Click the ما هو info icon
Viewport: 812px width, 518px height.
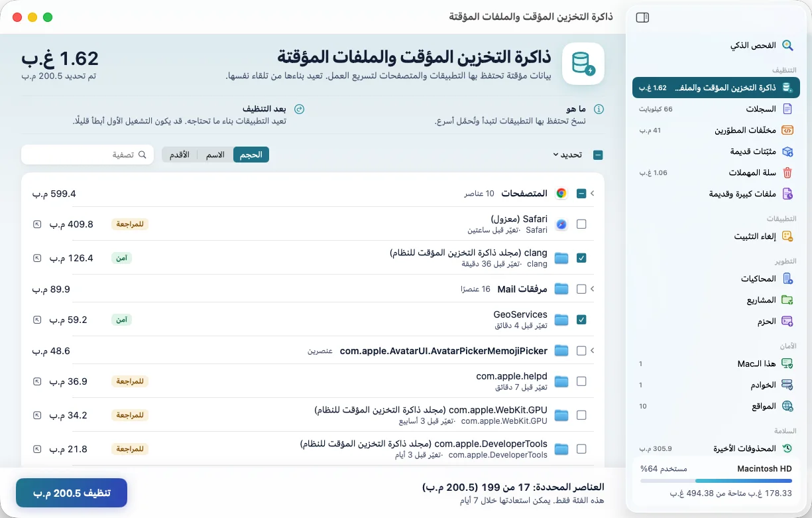tap(599, 109)
